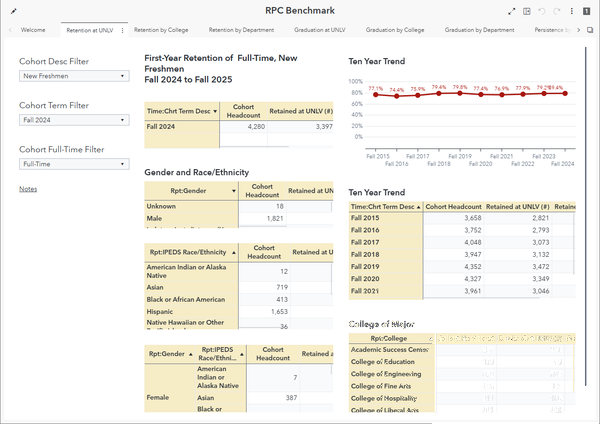The height and width of the screenshot is (424, 600).
Task: Click the Unknown gender row
Action: 239,206
